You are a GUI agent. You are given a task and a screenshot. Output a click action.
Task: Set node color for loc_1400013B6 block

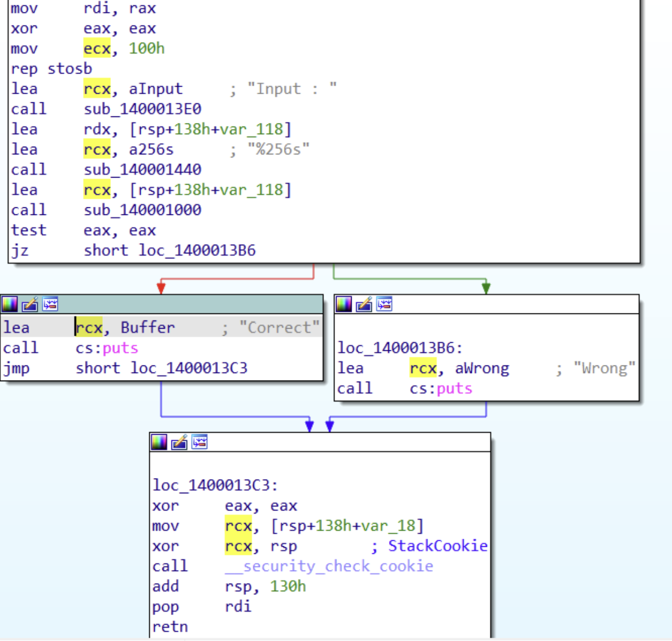(x=343, y=304)
